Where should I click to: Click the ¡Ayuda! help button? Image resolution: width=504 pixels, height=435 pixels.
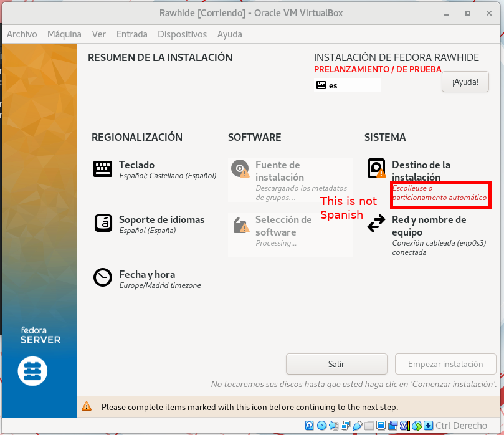[x=465, y=82]
